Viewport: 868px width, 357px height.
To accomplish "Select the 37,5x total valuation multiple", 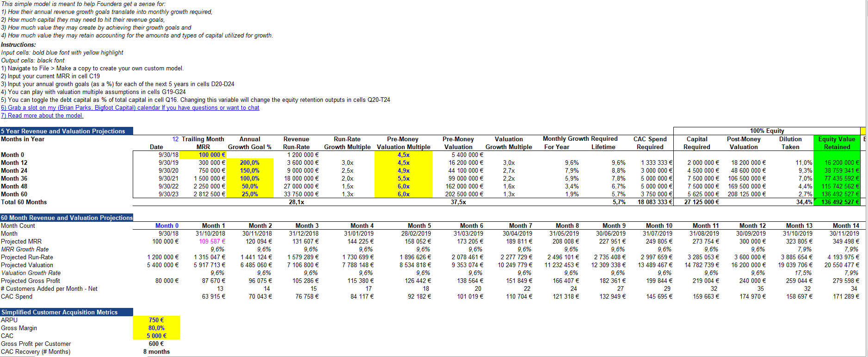I will pyautogui.click(x=458, y=202).
